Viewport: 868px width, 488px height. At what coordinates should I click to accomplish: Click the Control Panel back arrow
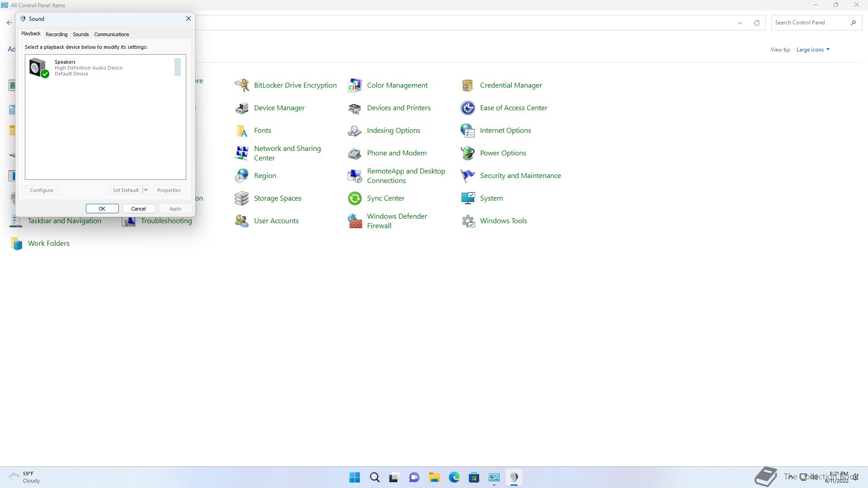[x=9, y=23]
